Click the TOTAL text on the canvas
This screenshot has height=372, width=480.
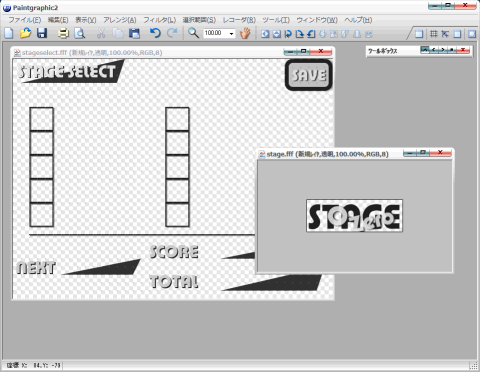[174, 282]
